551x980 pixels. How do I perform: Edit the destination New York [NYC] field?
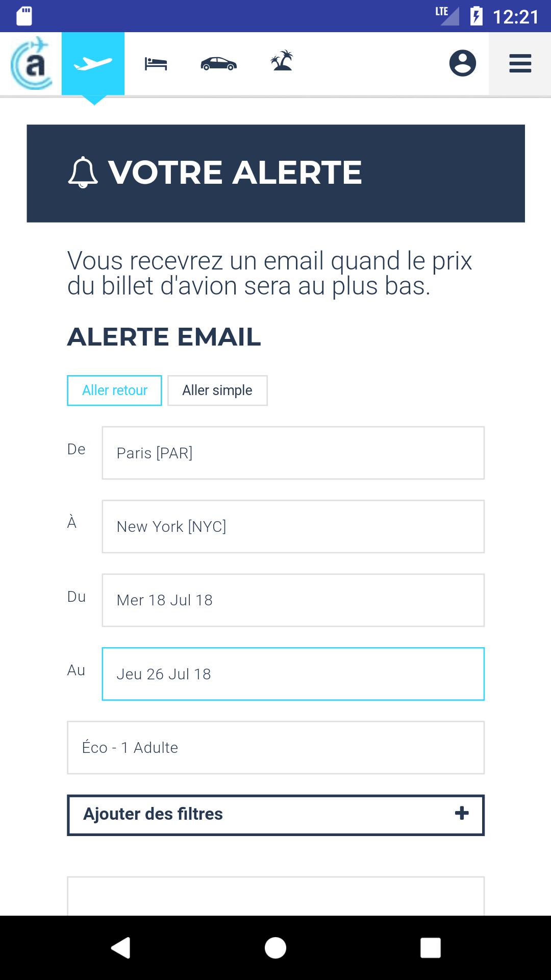293,526
